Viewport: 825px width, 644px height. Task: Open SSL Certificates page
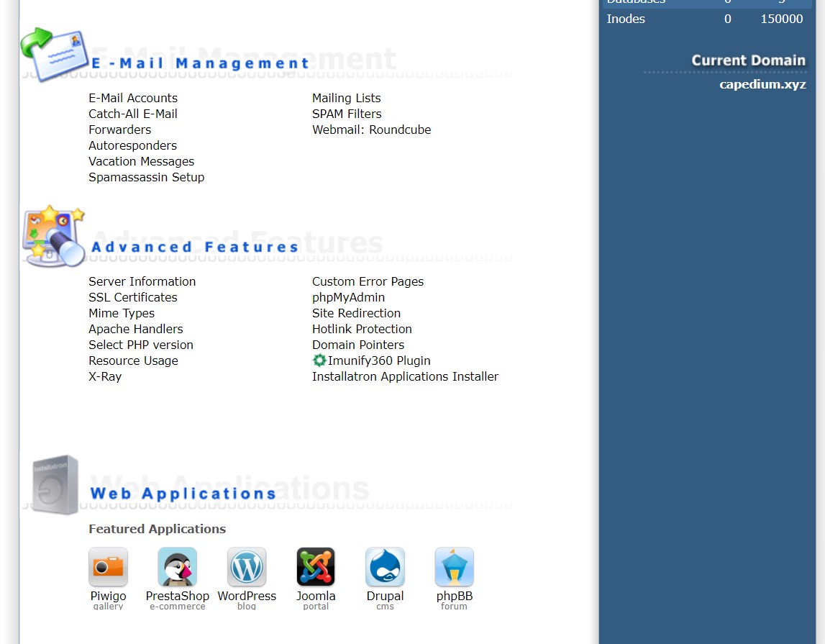133,297
